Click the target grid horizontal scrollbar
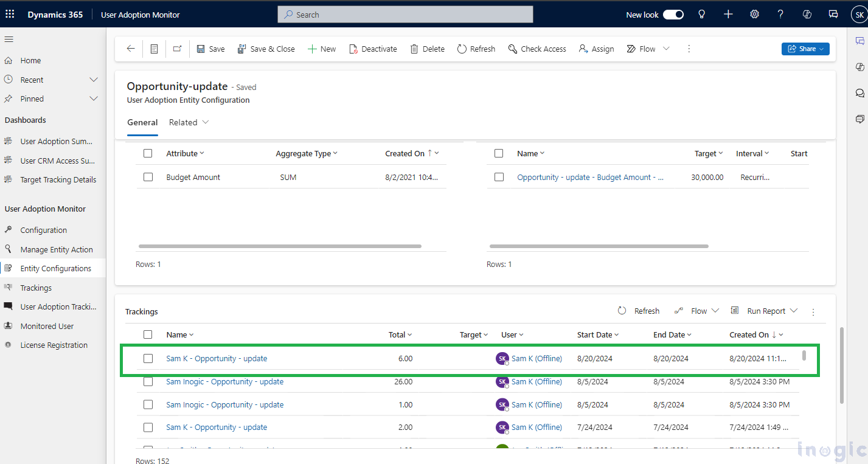 [599, 246]
